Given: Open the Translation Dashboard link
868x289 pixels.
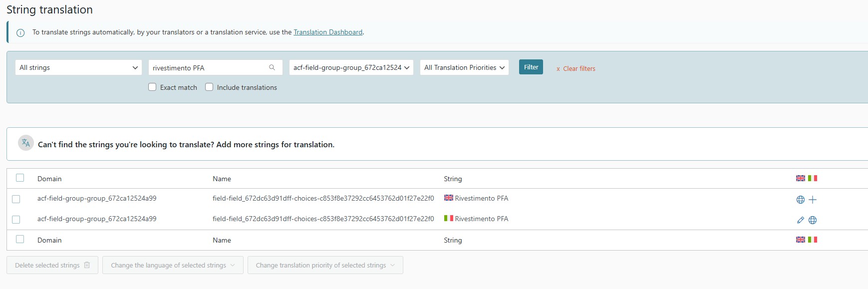Looking at the screenshot, I should pyautogui.click(x=328, y=32).
